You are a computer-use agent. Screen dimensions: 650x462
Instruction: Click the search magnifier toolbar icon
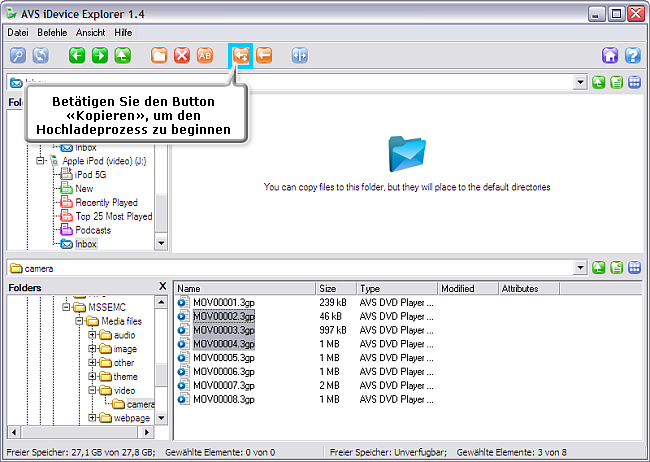18,55
